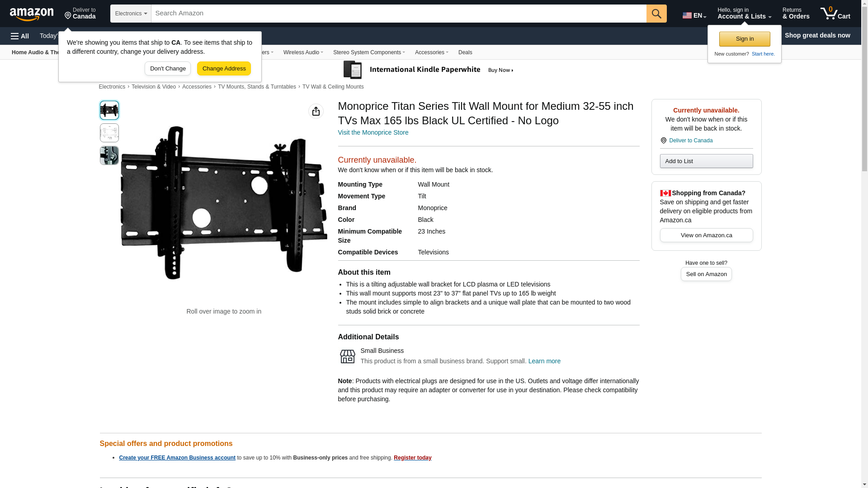Click the Deliver to Canada location pin
Image resolution: width=868 pixels, height=488 pixels.
80,14
